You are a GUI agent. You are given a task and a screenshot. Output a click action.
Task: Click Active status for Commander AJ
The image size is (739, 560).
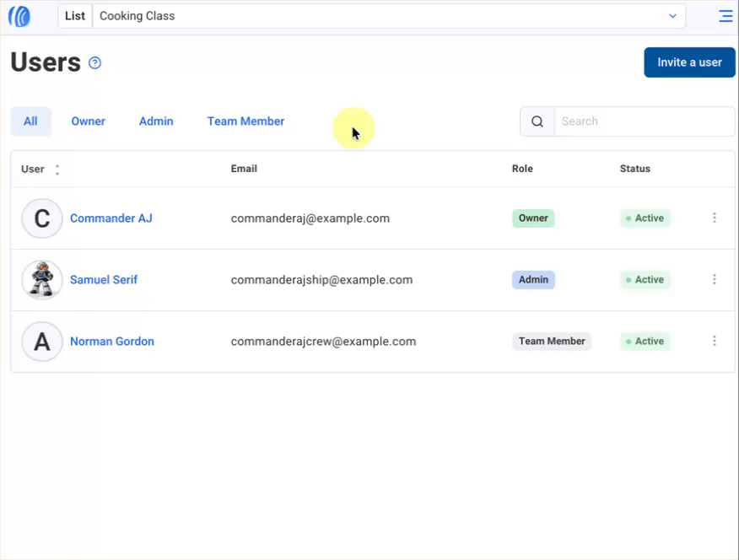pos(645,218)
